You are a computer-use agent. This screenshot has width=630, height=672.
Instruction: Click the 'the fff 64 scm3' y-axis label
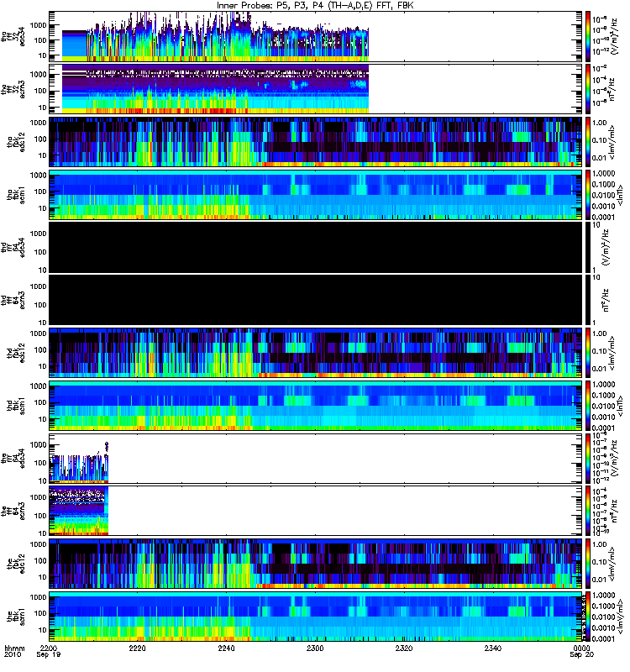tap(13, 511)
